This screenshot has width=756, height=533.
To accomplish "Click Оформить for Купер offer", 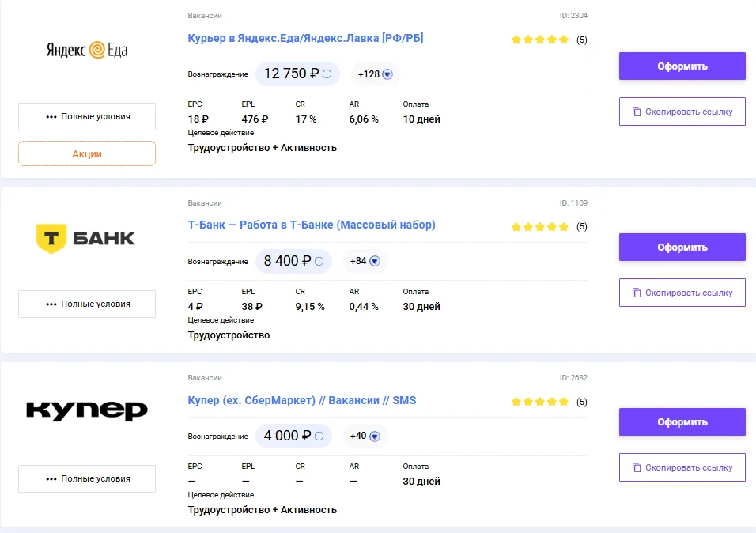I will click(x=682, y=422).
